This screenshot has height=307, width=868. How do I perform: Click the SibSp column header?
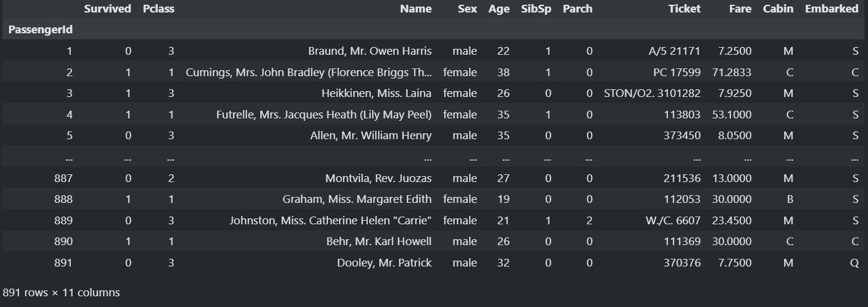click(x=536, y=9)
